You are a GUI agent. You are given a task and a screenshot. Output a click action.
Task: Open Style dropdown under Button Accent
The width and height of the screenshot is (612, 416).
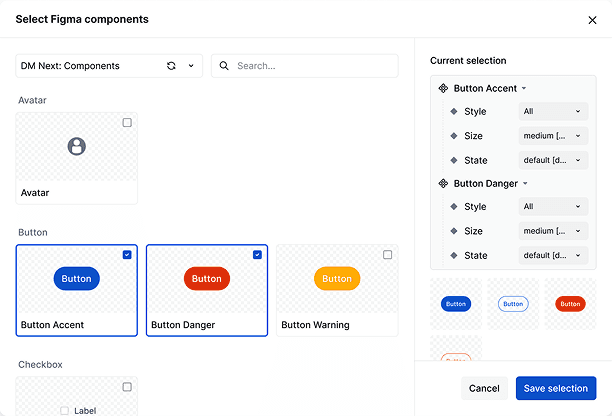point(552,111)
